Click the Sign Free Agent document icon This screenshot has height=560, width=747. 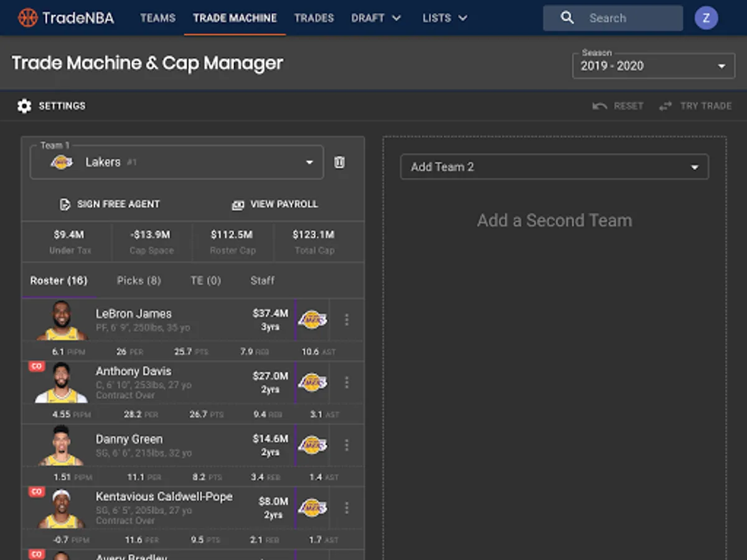65,204
